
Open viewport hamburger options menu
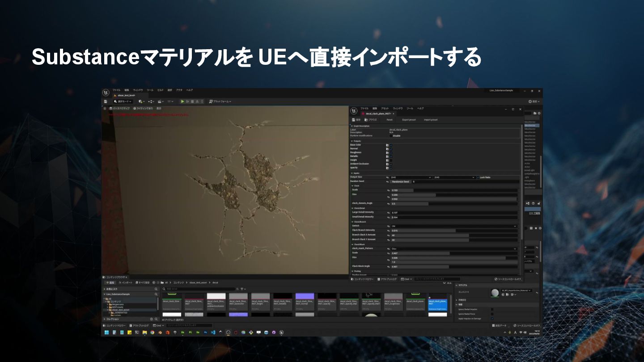[x=105, y=108]
